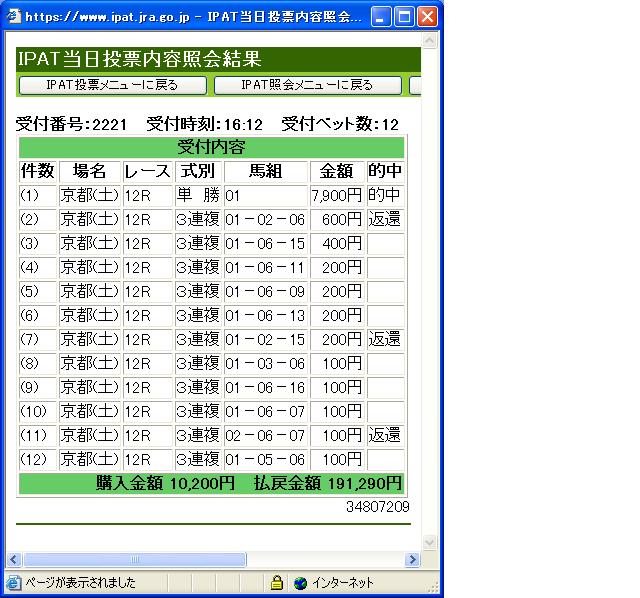Click the horizontal scrollbar left arrow

13,559
